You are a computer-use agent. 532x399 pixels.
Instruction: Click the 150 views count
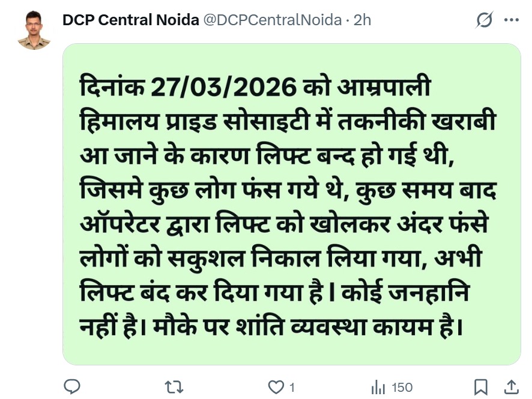tap(402, 387)
